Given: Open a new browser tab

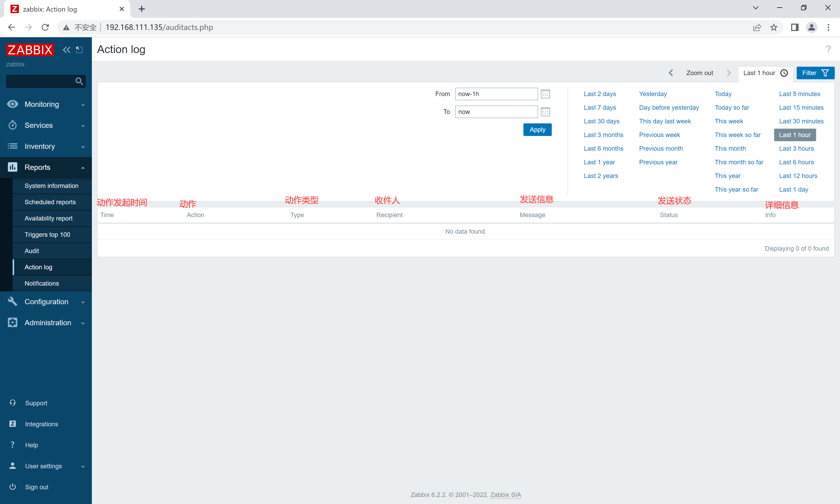Looking at the screenshot, I should pos(142,9).
